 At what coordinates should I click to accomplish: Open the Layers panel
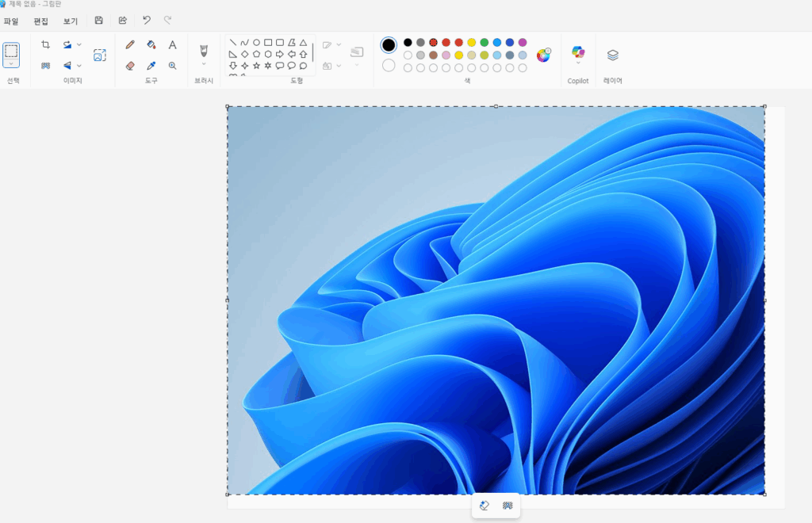click(612, 55)
